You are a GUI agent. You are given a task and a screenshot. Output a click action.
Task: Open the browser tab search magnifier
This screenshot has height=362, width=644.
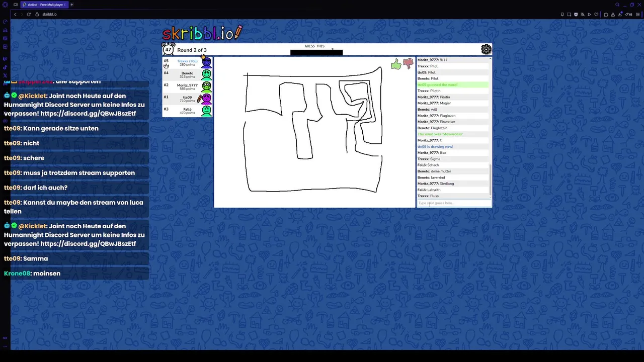pyautogui.click(x=617, y=5)
